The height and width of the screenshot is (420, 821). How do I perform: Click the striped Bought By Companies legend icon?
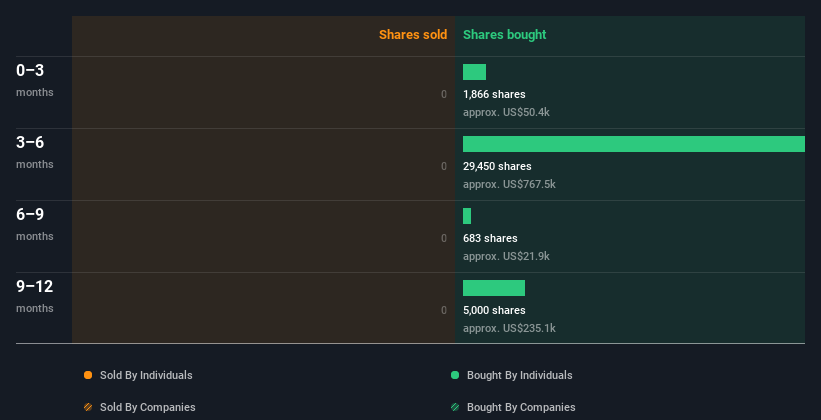(455, 407)
